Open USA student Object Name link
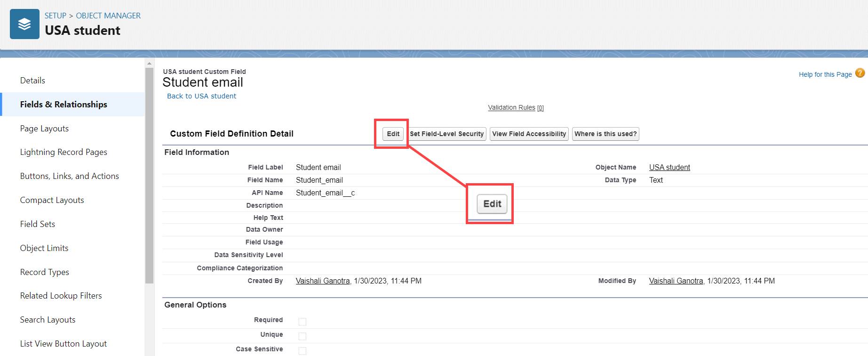Screen dimensions: 868x356 [669, 167]
